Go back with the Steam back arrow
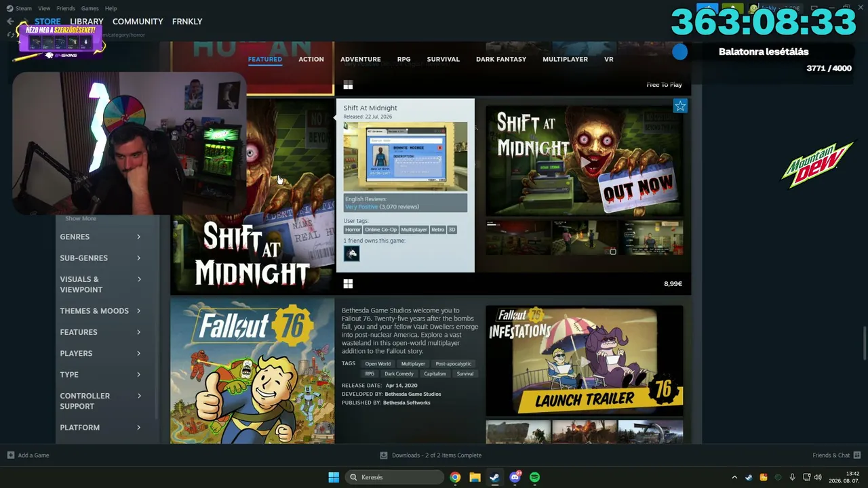This screenshot has height=488, width=868. pos(10,22)
